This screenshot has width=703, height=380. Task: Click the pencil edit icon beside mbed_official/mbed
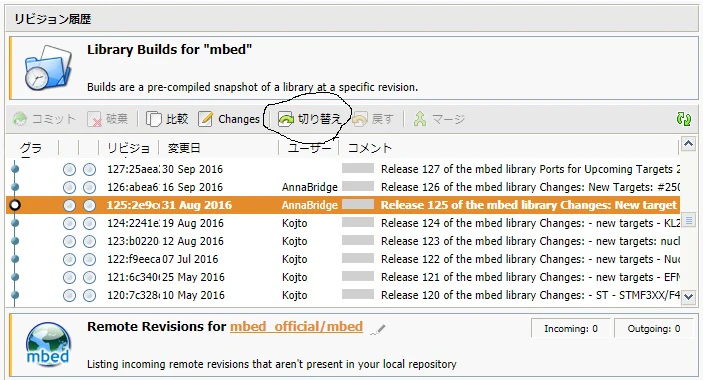(x=378, y=330)
